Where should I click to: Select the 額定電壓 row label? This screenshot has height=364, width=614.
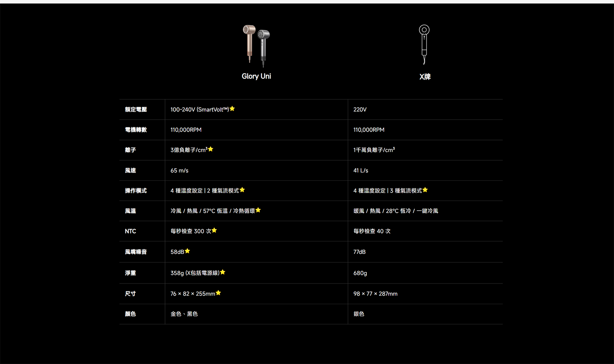(136, 110)
